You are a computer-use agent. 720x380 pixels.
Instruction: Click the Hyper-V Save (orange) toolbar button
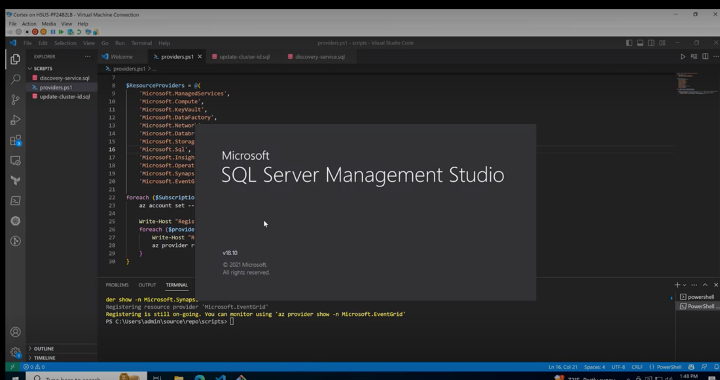(43, 32)
